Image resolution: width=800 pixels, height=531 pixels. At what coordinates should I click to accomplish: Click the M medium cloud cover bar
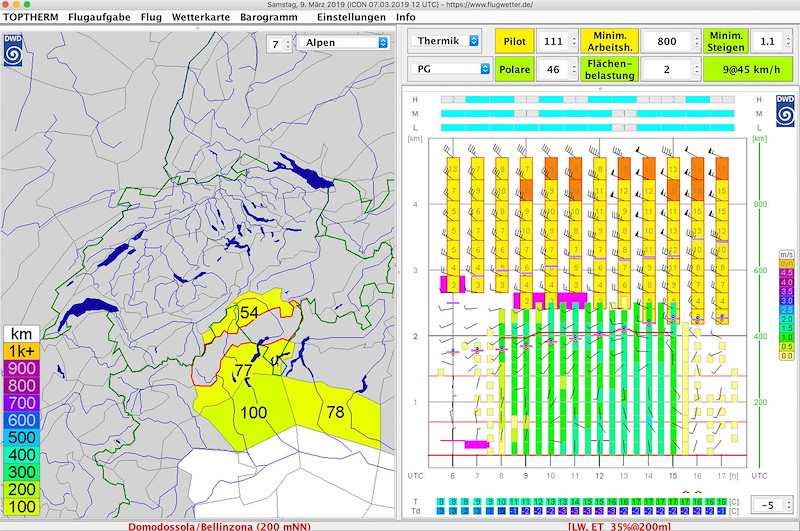pos(587,113)
